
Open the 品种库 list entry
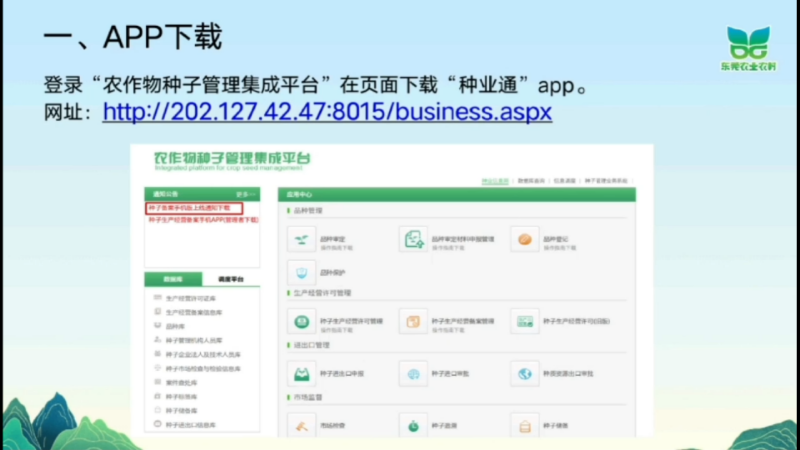175,327
